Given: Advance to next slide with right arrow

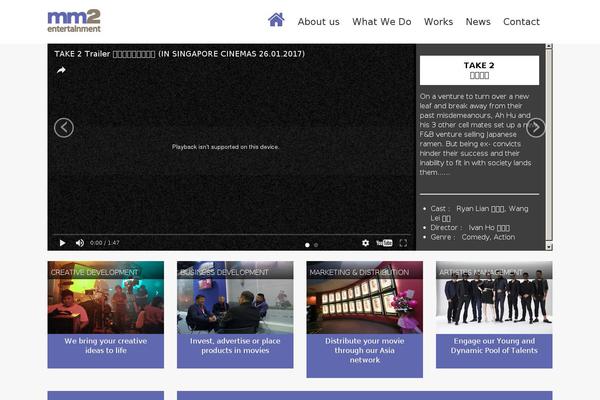Looking at the screenshot, I should click(x=535, y=127).
